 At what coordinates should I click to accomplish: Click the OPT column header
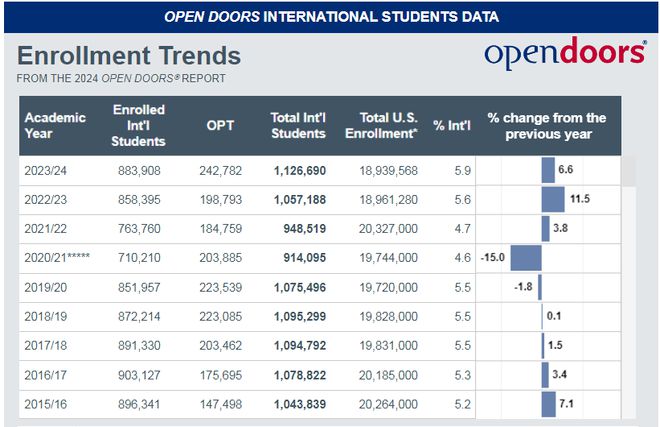[220, 126]
